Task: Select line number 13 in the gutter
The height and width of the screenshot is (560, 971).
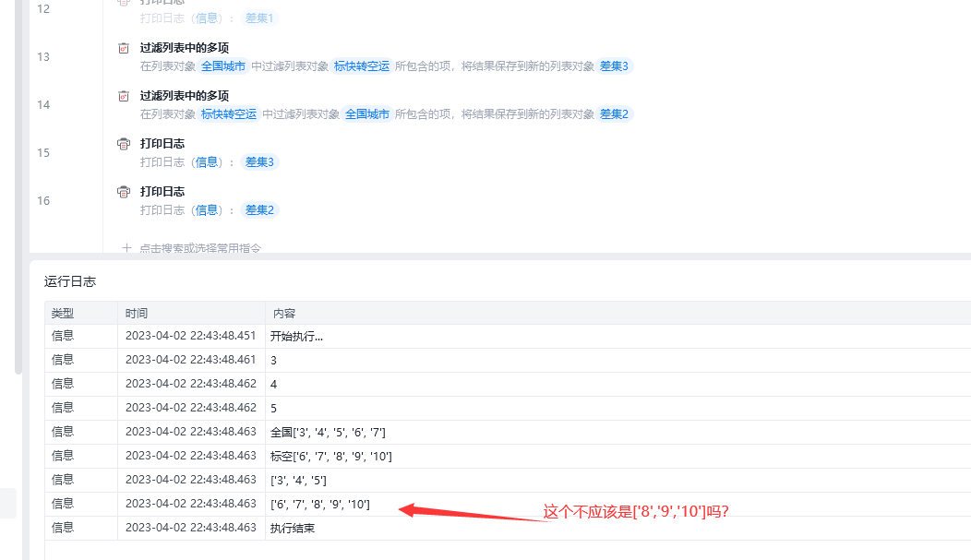Action: (x=43, y=57)
